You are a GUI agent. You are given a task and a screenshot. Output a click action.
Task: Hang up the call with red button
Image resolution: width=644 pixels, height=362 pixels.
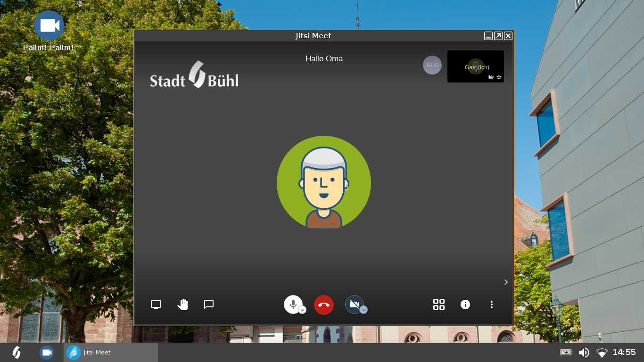(x=324, y=305)
